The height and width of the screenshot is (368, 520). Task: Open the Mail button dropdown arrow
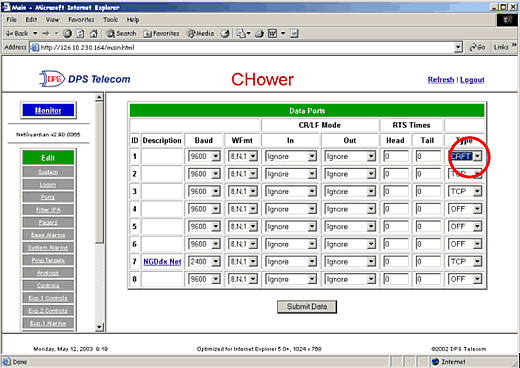pos(249,33)
